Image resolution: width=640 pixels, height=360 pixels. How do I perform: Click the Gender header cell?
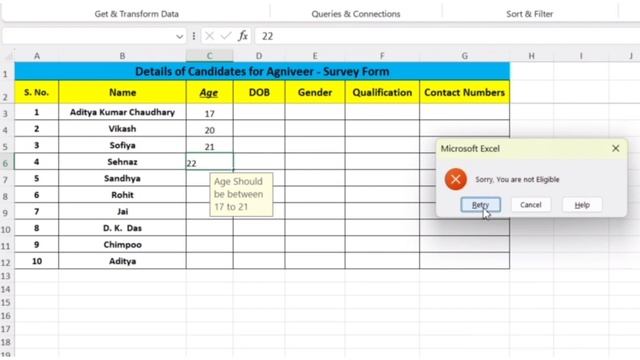(315, 92)
